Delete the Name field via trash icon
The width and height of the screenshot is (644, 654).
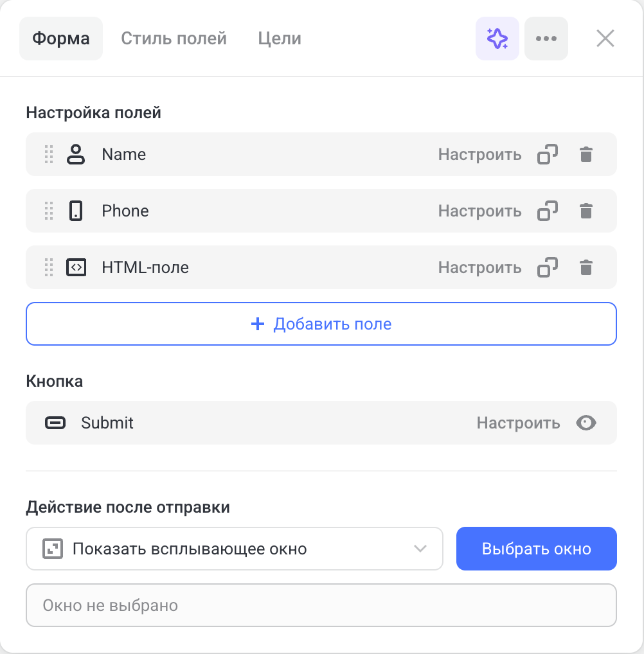pyautogui.click(x=586, y=154)
